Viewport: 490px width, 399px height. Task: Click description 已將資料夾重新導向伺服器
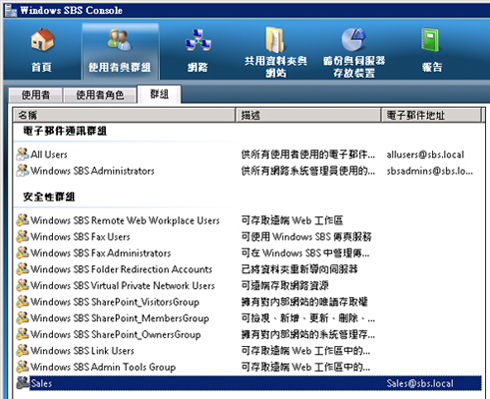tap(299, 269)
